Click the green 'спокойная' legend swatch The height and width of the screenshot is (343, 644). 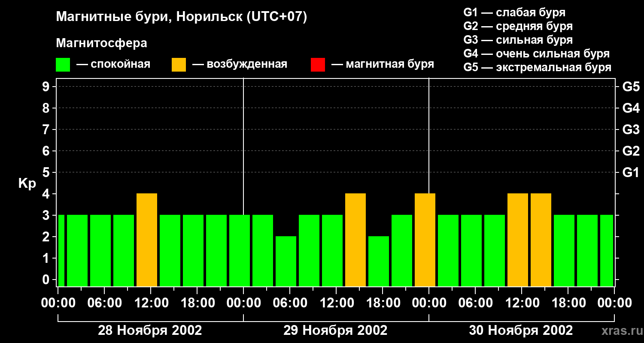click(63, 65)
